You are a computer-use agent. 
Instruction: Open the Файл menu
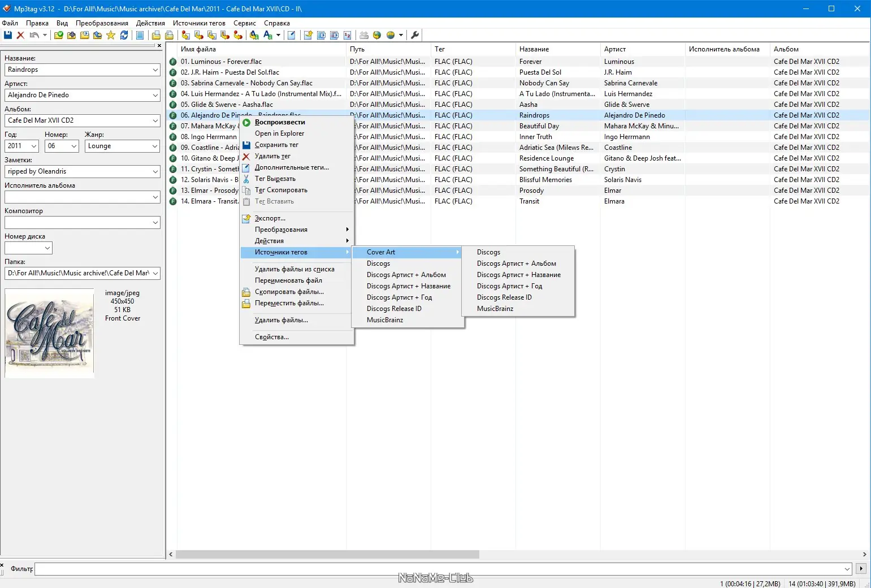coord(10,23)
